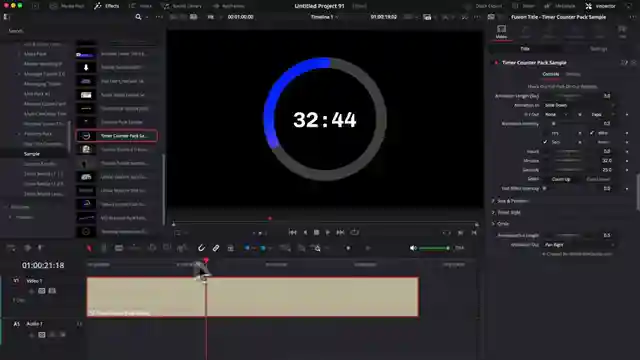Viewport: 640px width, 360px height.
Task: Open the Animation Out dropdown (Pan Right)
Action: [x=579, y=245]
